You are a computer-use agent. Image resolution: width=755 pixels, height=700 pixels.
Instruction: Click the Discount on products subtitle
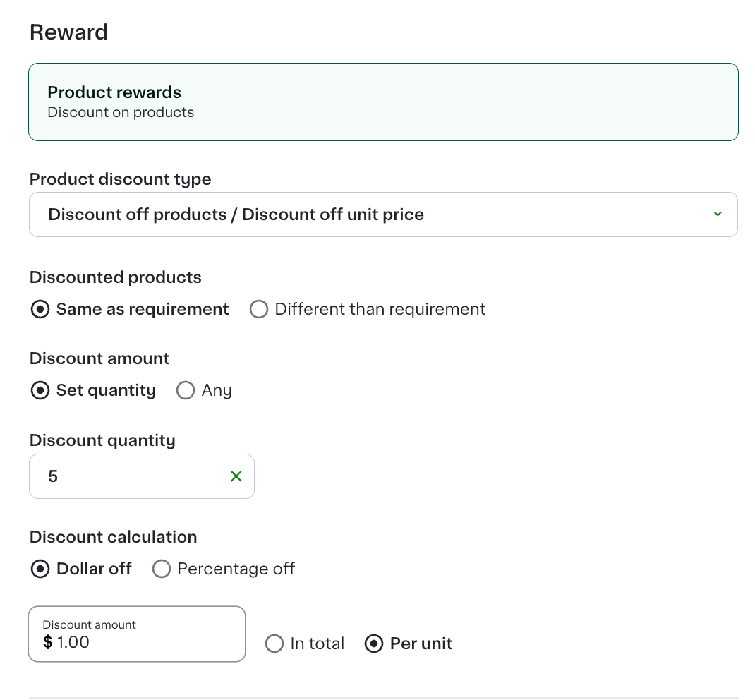121,112
